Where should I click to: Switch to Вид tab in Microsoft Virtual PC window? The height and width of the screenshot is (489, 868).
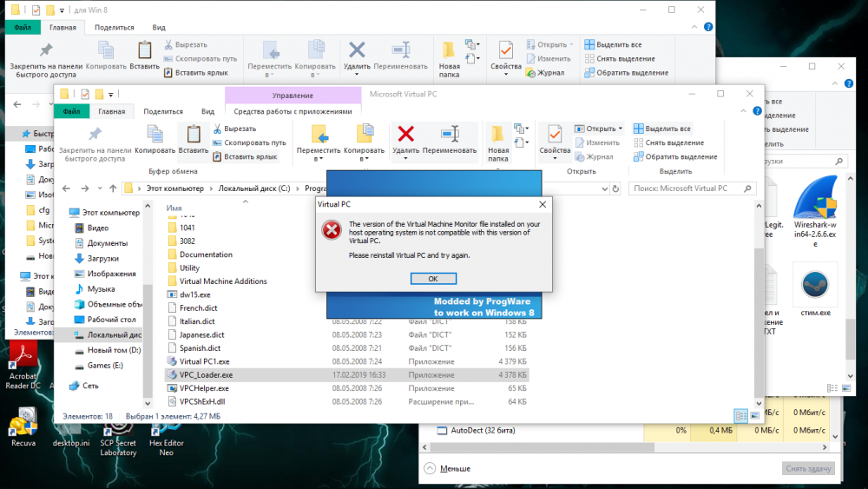coord(207,111)
